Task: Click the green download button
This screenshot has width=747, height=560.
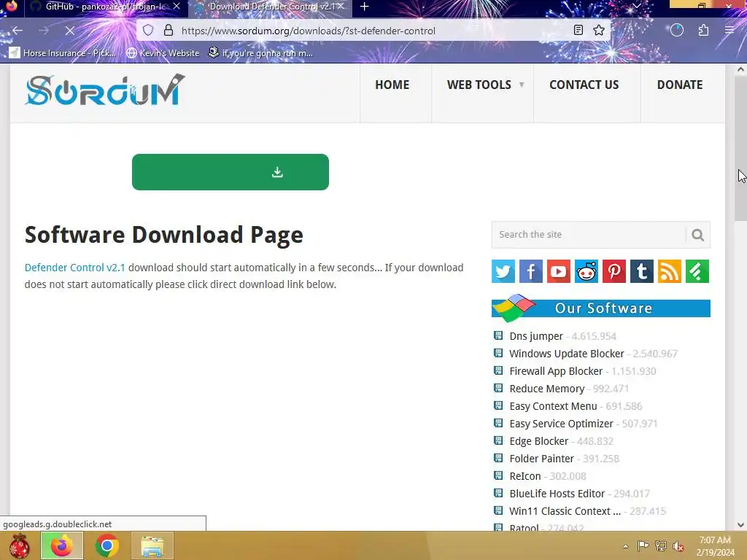Action: pos(230,172)
